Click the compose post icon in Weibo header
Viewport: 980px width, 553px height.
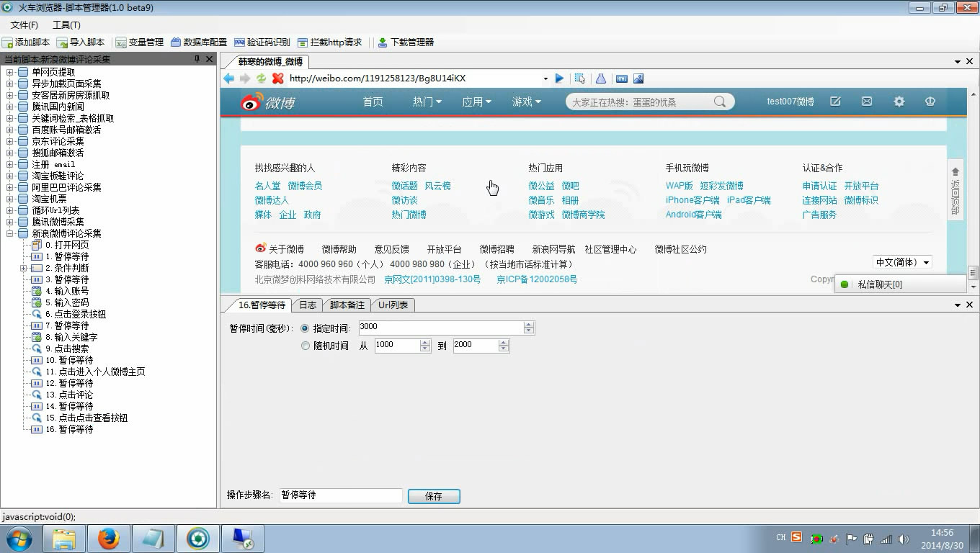(835, 102)
